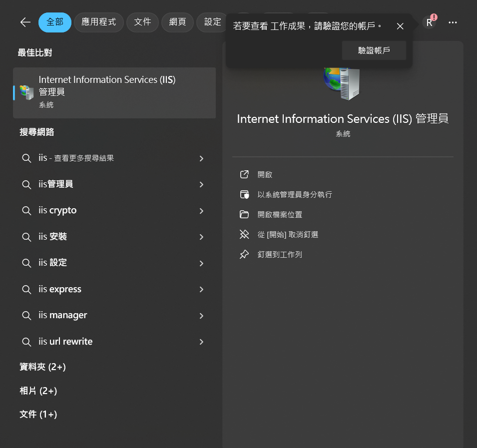Switch to the 設定 filter tab
This screenshot has width=477, height=448.
click(212, 22)
